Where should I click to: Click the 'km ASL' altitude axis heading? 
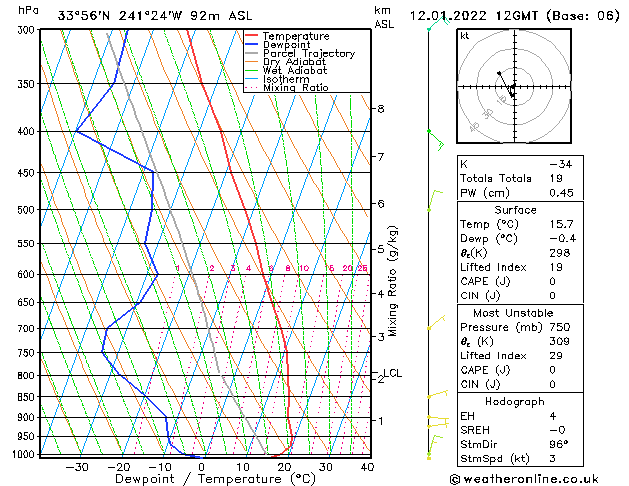(384, 17)
